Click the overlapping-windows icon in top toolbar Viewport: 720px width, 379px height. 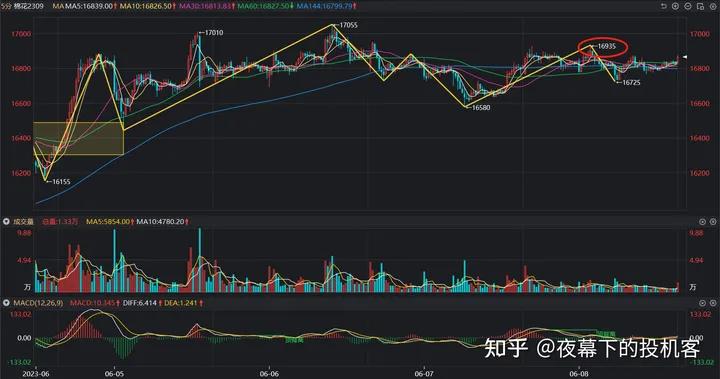tap(700, 6)
